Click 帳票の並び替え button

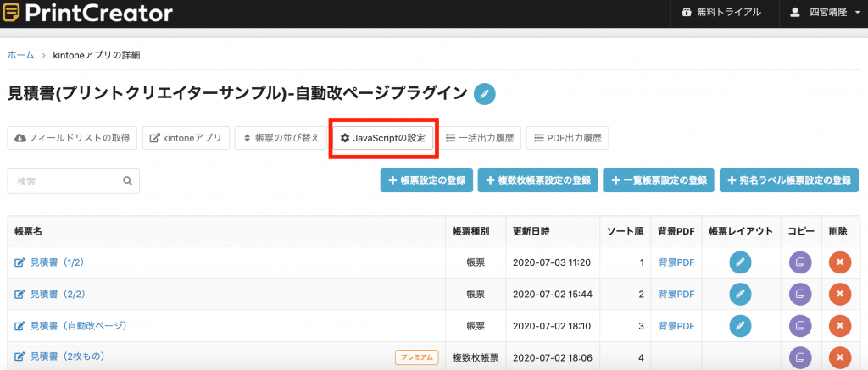[x=281, y=138]
